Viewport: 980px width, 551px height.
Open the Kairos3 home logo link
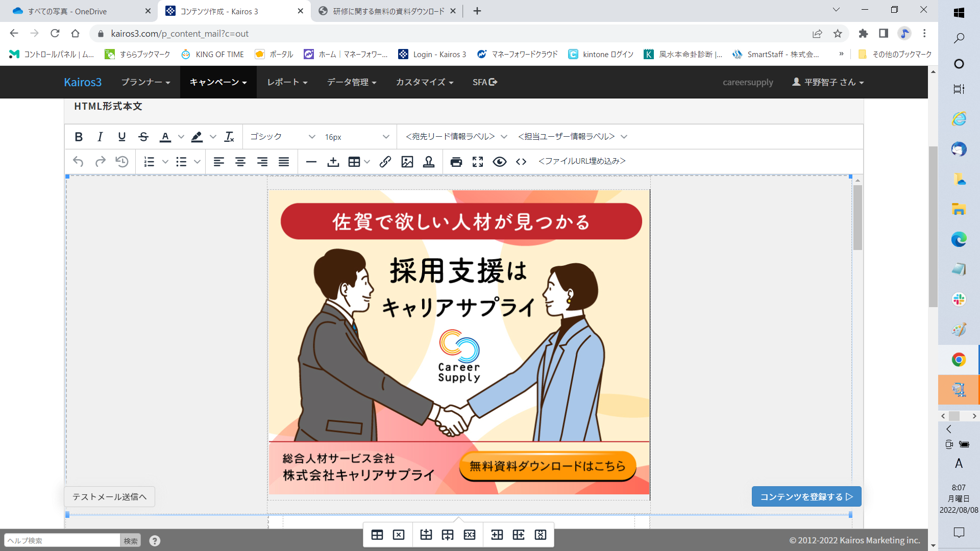coord(83,82)
